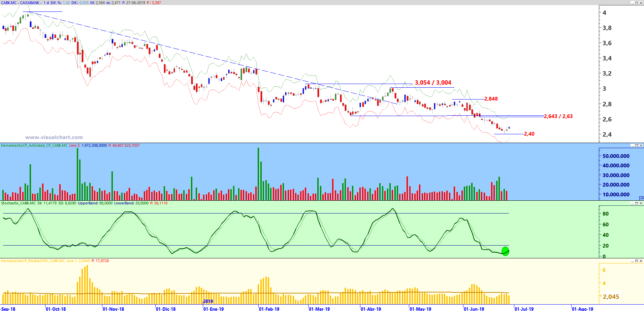
Task: Click the "UpperBand: 80,0000" label
Action: coord(95,203)
